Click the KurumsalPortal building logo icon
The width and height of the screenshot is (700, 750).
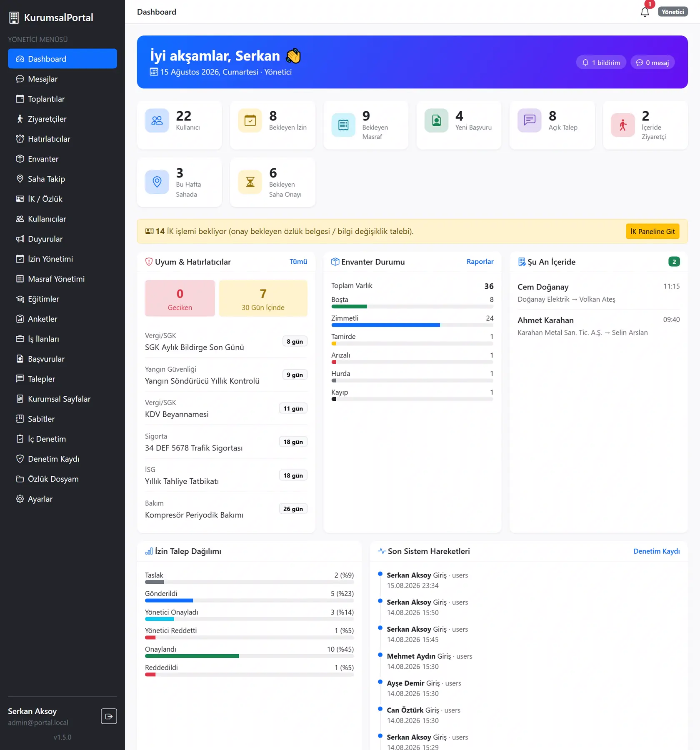pos(14,17)
